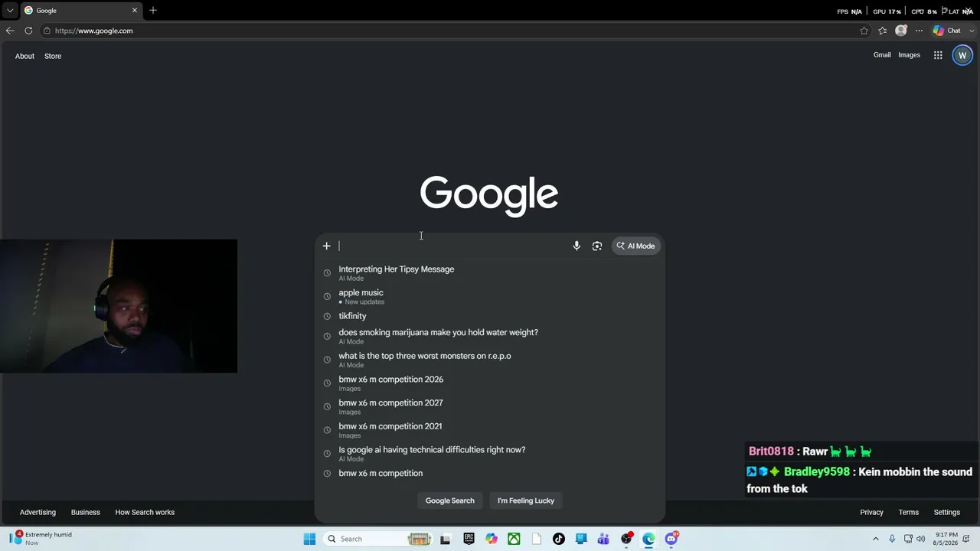
Task: Select the Google browser tab
Action: click(80, 11)
